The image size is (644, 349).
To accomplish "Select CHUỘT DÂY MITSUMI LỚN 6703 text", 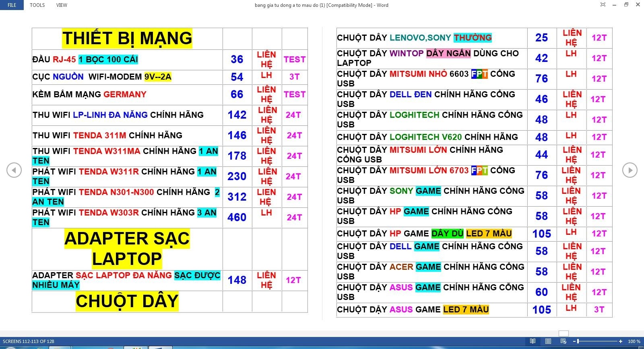I will [426, 175].
